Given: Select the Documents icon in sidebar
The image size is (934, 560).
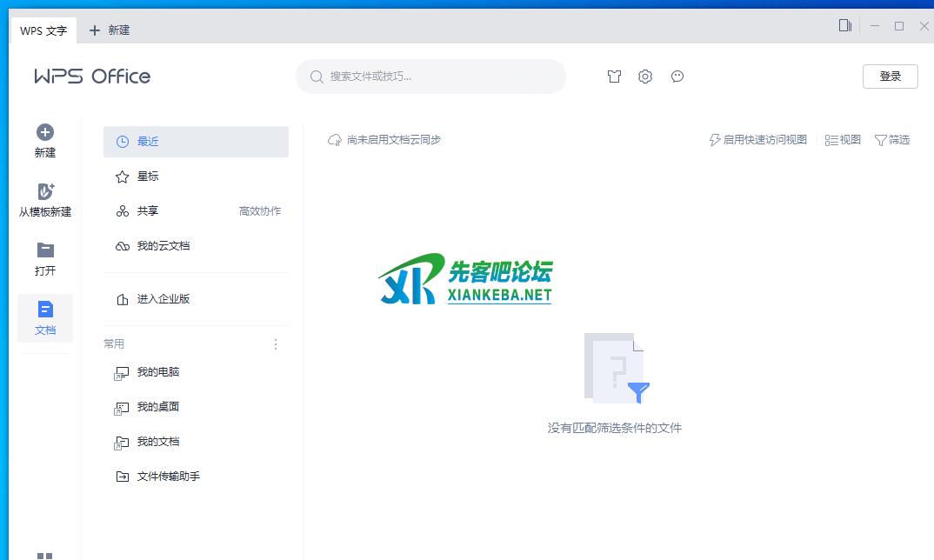Looking at the screenshot, I should tap(45, 310).
